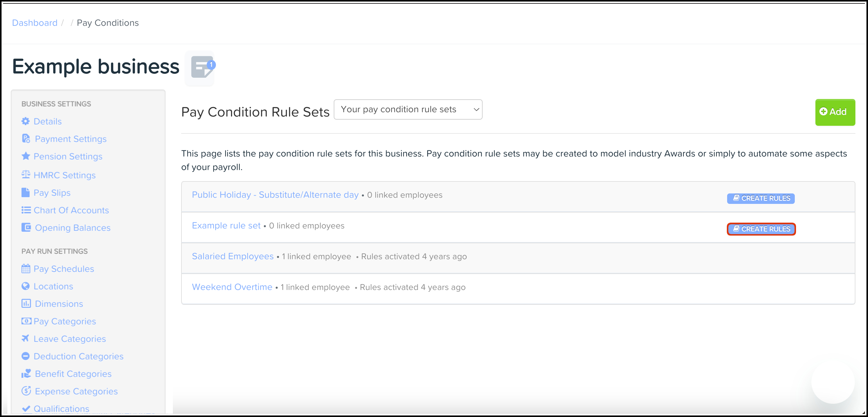The width and height of the screenshot is (868, 417).
Task: Click Create Rules for Public Holiday set
Action: [761, 198]
